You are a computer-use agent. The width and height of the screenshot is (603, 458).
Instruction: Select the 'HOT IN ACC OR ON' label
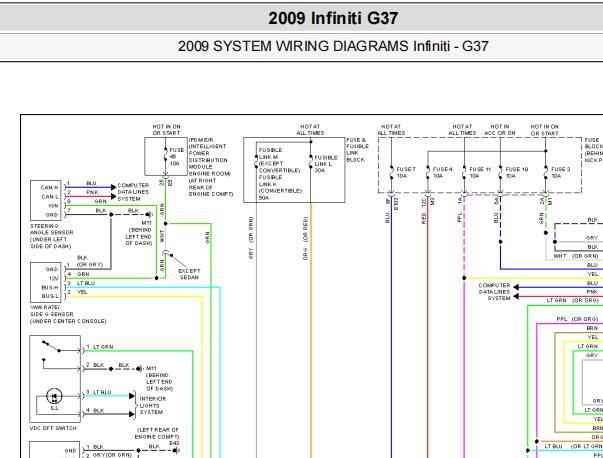click(500, 130)
